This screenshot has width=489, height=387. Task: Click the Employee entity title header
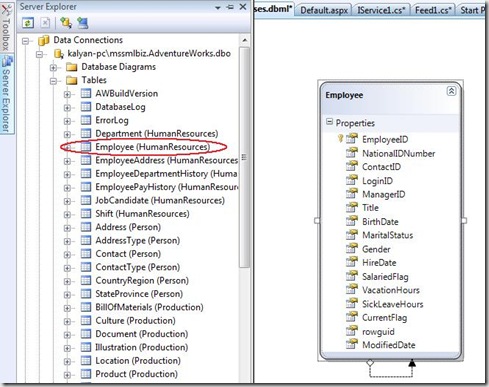tap(344, 95)
